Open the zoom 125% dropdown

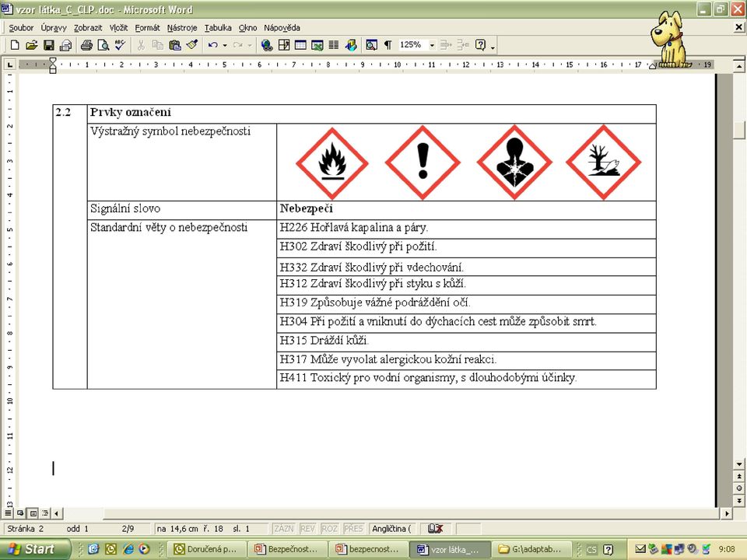432,45
